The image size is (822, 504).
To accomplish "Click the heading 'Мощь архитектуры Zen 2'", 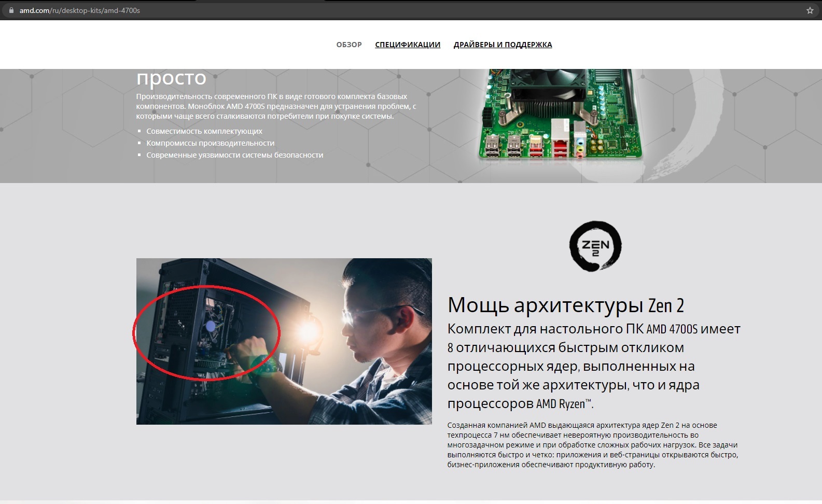I will (x=566, y=305).
